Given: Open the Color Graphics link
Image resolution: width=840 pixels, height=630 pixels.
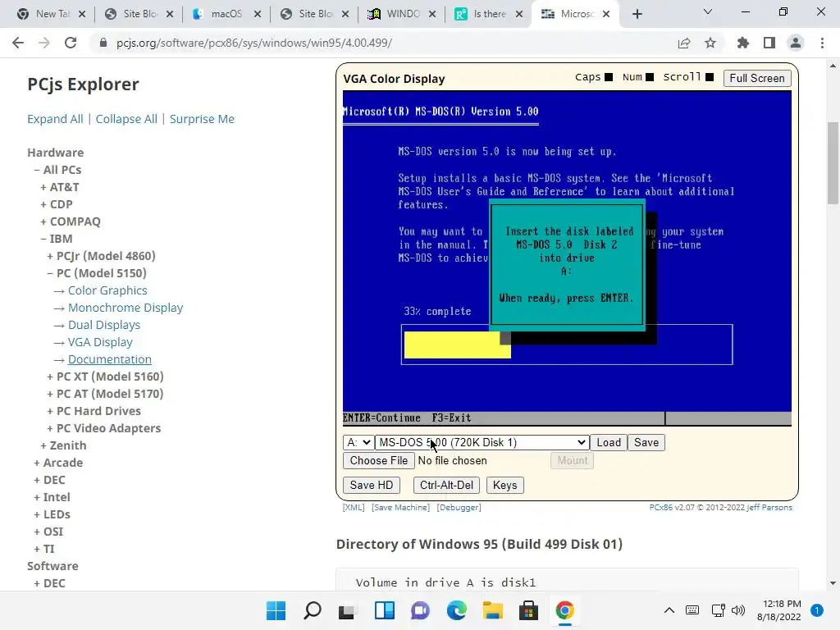Looking at the screenshot, I should (x=107, y=290).
